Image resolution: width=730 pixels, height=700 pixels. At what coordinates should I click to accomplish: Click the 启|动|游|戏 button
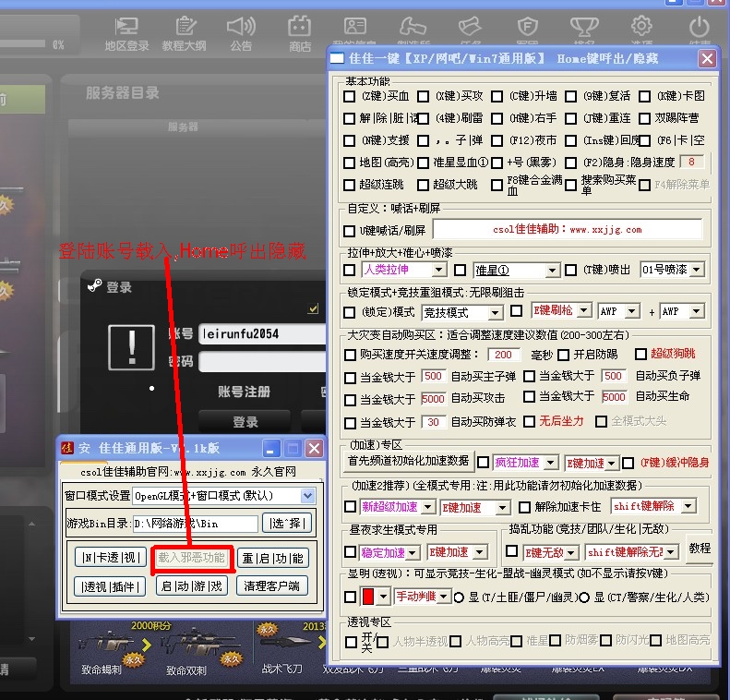tap(191, 585)
